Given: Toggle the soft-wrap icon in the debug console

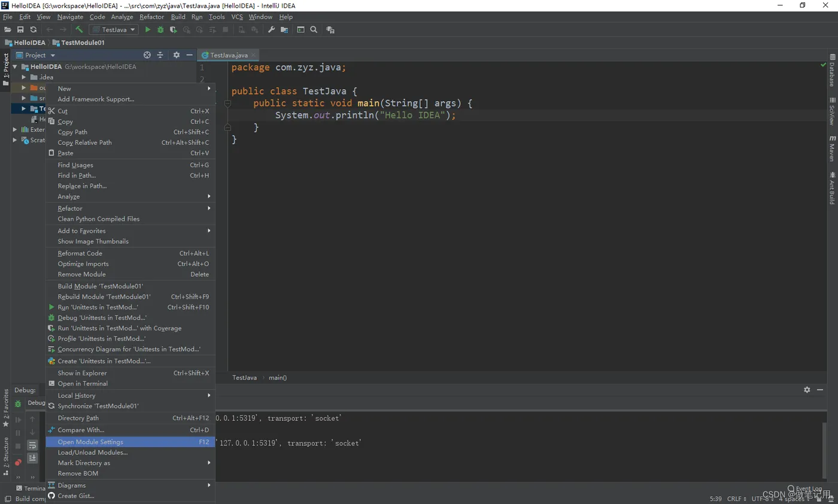Looking at the screenshot, I should pos(32,445).
